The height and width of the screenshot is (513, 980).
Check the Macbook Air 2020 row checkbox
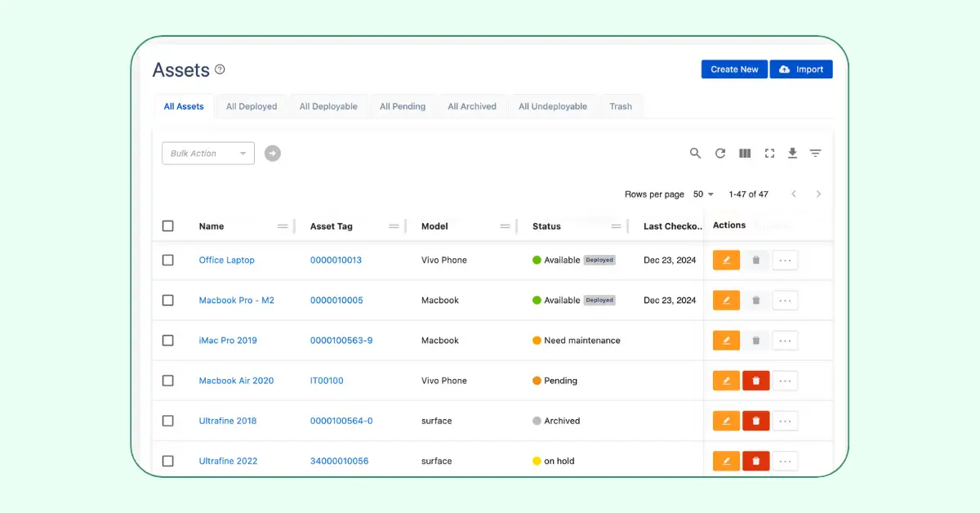(168, 381)
